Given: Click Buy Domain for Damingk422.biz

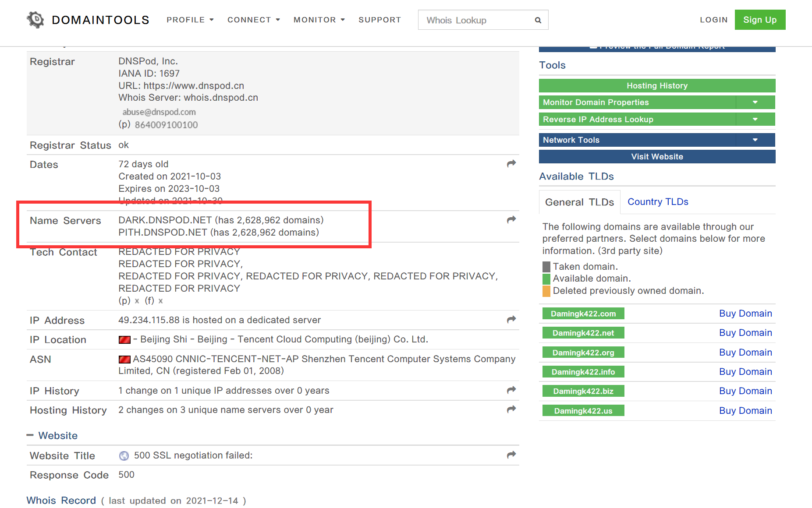Looking at the screenshot, I should tap(745, 391).
